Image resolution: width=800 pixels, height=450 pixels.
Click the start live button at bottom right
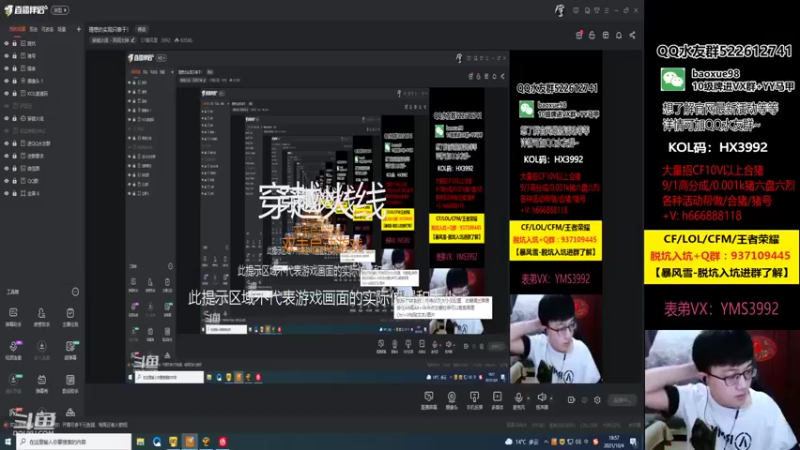622,400
